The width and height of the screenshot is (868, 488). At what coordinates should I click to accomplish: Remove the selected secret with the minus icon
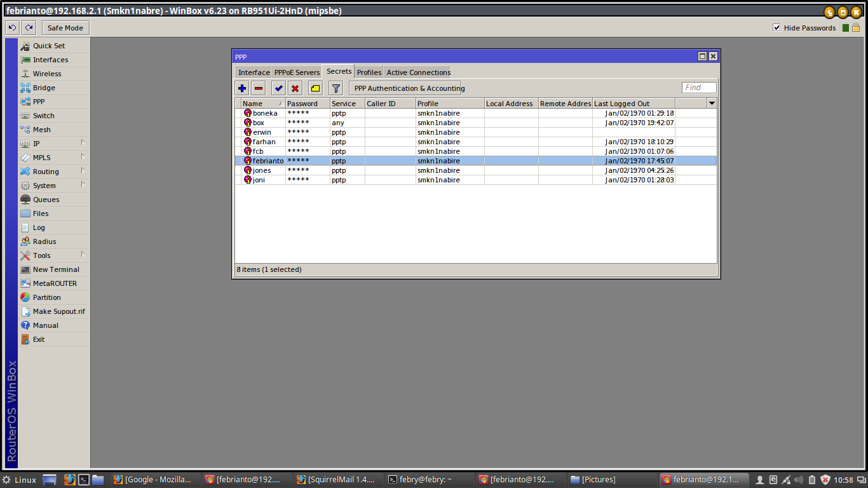(x=259, y=88)
